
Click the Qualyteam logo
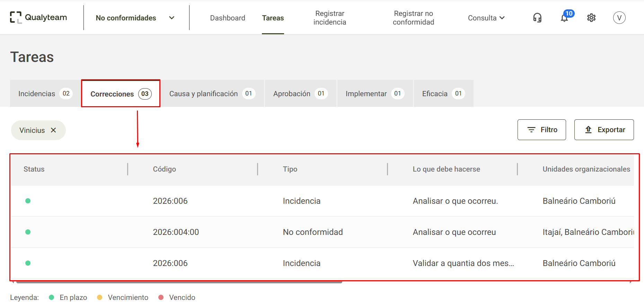38,17
